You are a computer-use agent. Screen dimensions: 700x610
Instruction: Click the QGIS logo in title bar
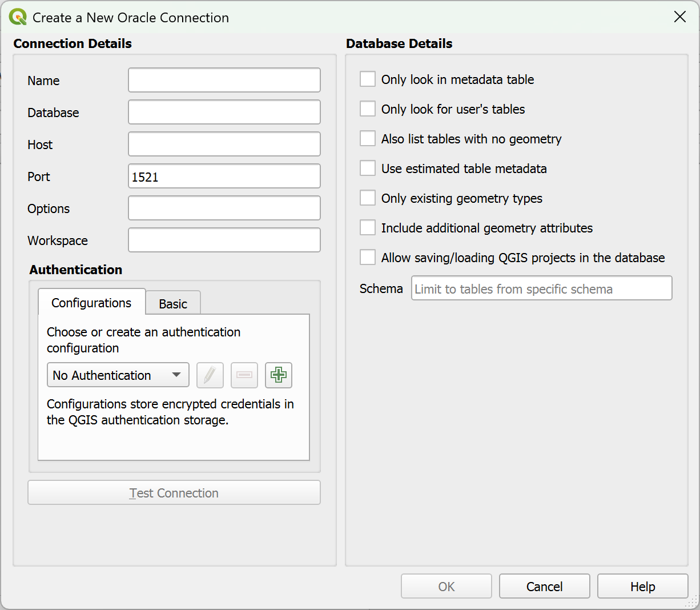[x=18, y=17]
